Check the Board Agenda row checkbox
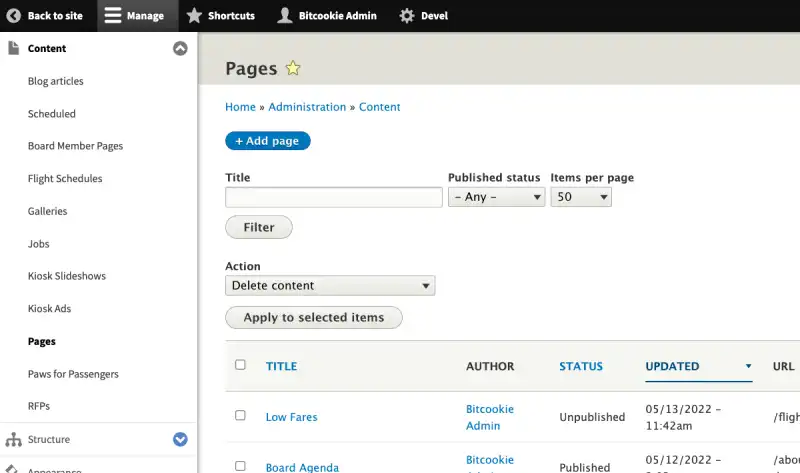 click(x=240, y=466)
